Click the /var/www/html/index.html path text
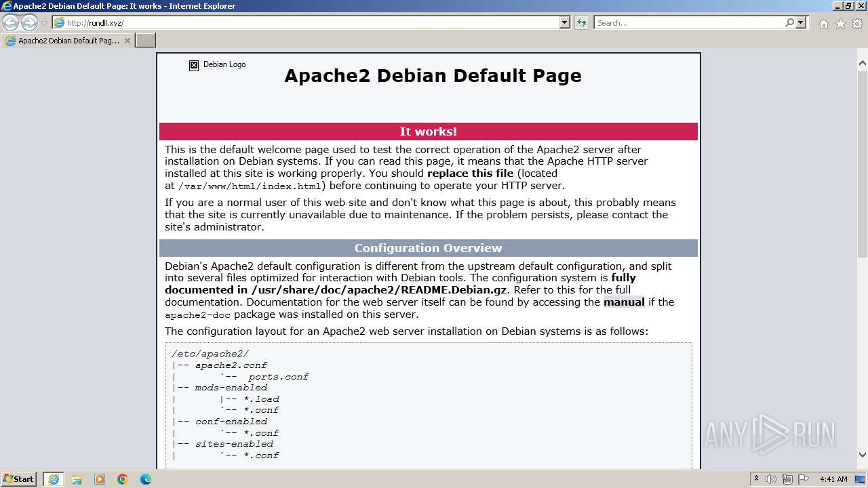The width and height of the screenshot is (868, 488). point(250,186)
